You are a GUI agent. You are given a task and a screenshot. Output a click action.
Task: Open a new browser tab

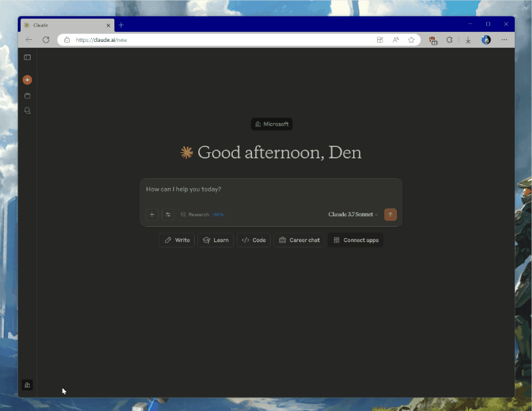[x=121, y=25]
